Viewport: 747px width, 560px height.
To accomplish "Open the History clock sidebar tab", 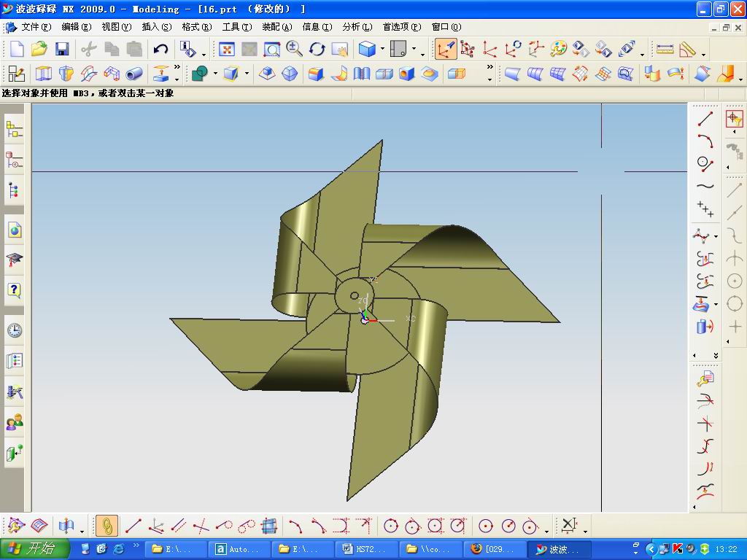I will click(x=15, y=330).
